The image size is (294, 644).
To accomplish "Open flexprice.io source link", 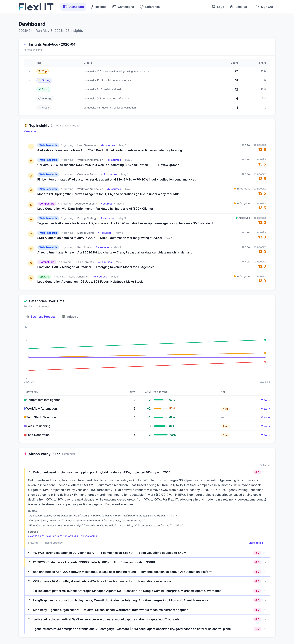I will (x=53, y=536).
